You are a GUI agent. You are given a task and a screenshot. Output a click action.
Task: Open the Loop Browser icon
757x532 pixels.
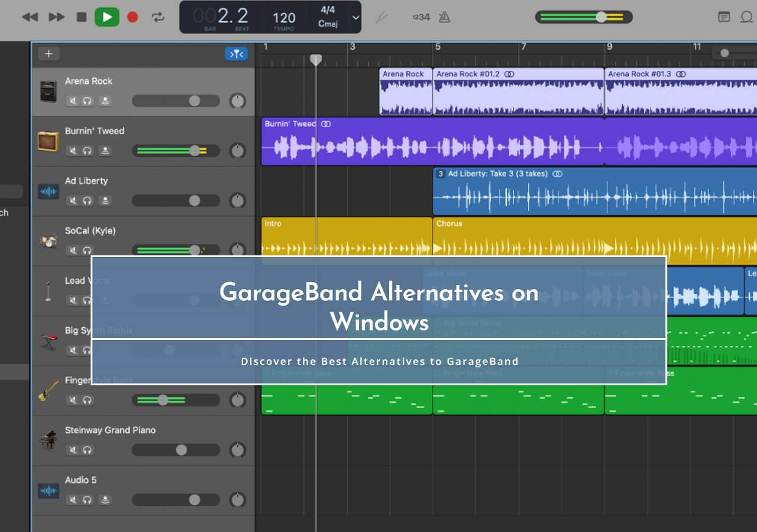(x=748, y=17)
